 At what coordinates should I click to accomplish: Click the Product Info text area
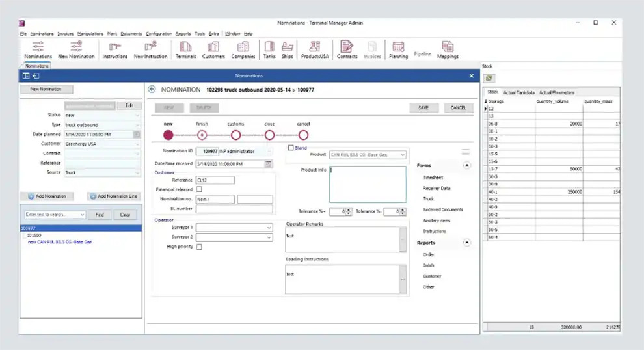point(368,185)
